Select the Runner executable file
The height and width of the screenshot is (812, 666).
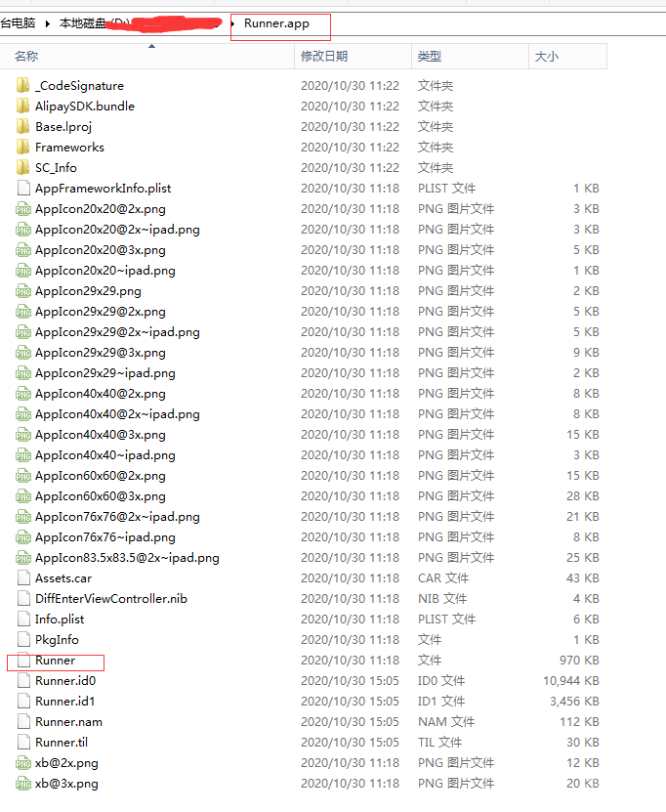(56, 661)
